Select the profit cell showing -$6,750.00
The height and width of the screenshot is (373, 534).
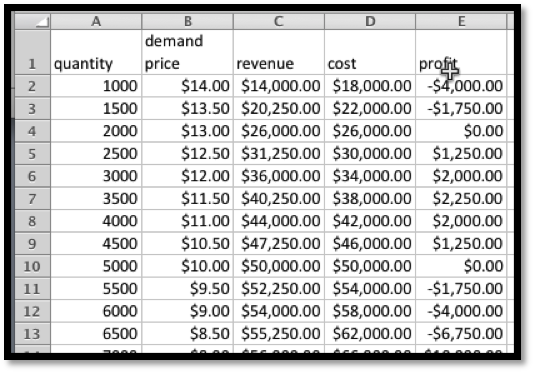click(461, 333)
